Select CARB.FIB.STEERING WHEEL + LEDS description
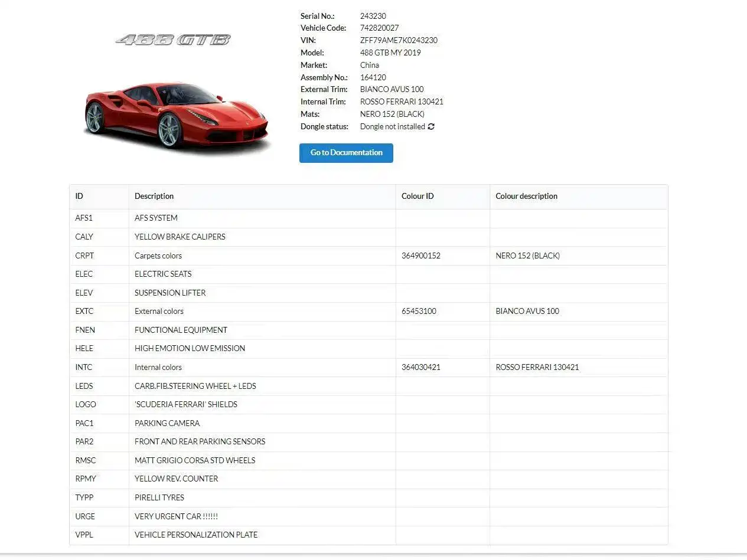747x560 pixels. (x=195, y=387)
